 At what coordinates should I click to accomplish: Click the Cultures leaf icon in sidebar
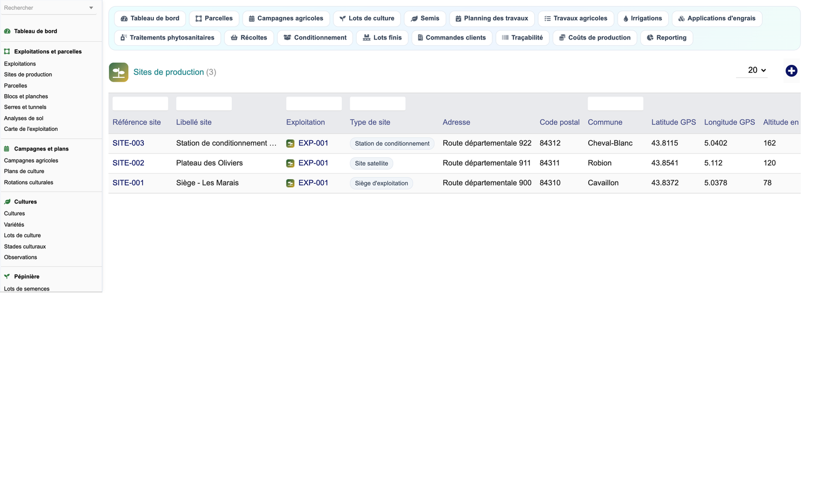coord(7,202)
